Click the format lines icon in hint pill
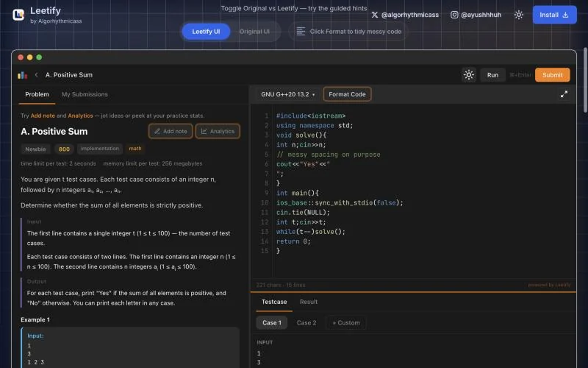The image size is (588, 368). [x=301, y=32]
